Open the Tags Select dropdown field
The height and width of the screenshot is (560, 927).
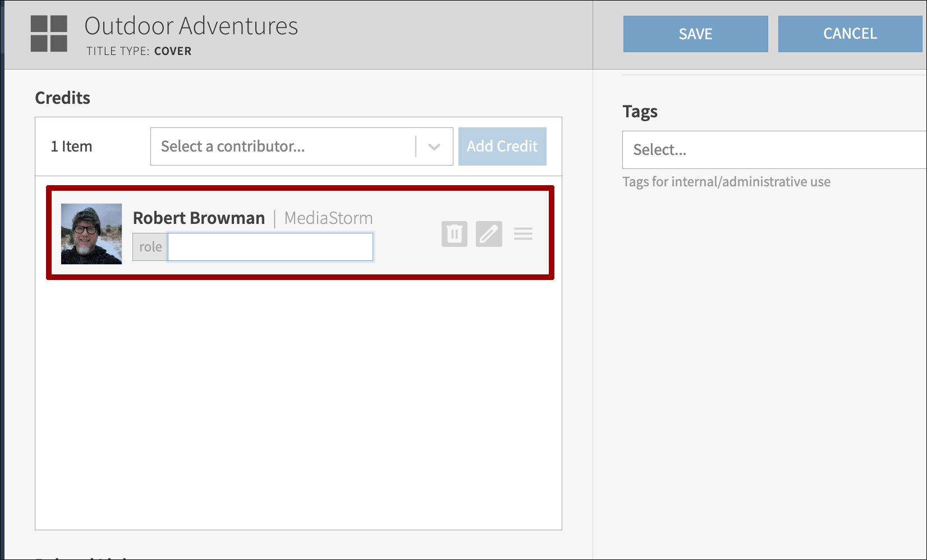pyautogui.click(x=773, y=150)
